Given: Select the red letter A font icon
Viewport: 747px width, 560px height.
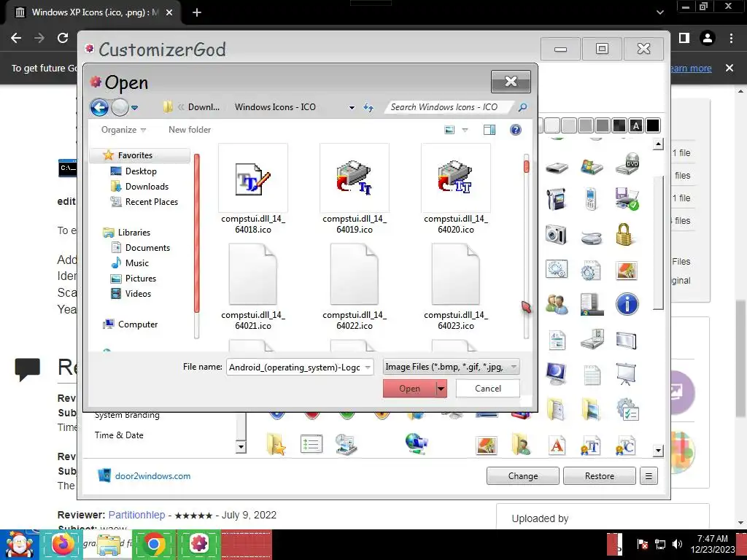Looking at the screenshot, I should click(x=557, y=446).
